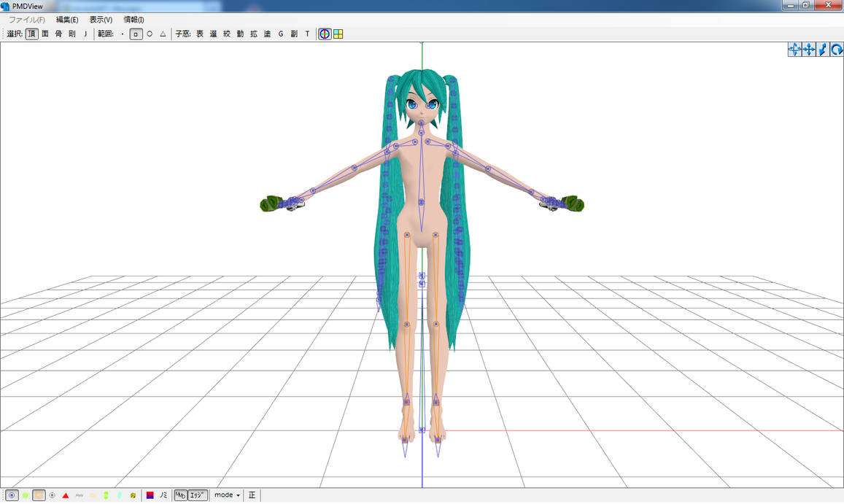Toggle rigid body selection 剛 button
Image resolution: width=844 pixels, height=504 pixels.
click(x=72, y=34)
